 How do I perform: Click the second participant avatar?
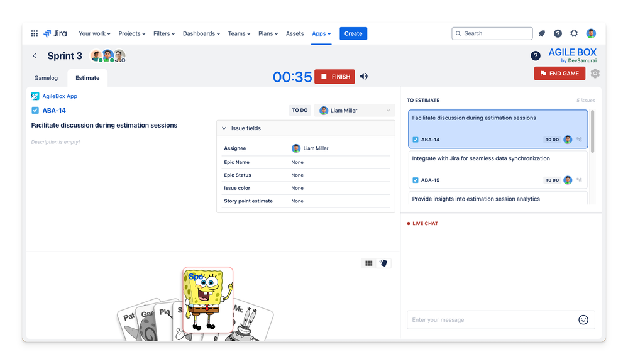click(107, 56)
